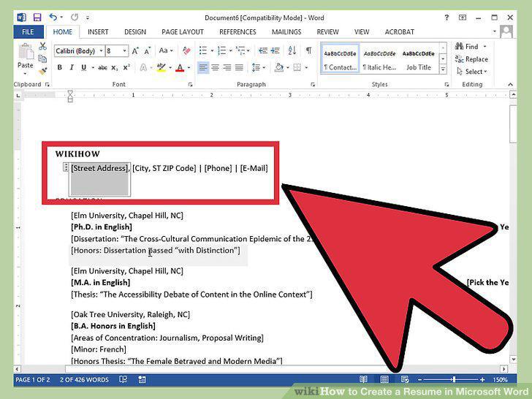This screenshot has height=399, width=532.
Task: Apply the yellow text highlight color
Action: pyautogui.click(x=161, y=67)
